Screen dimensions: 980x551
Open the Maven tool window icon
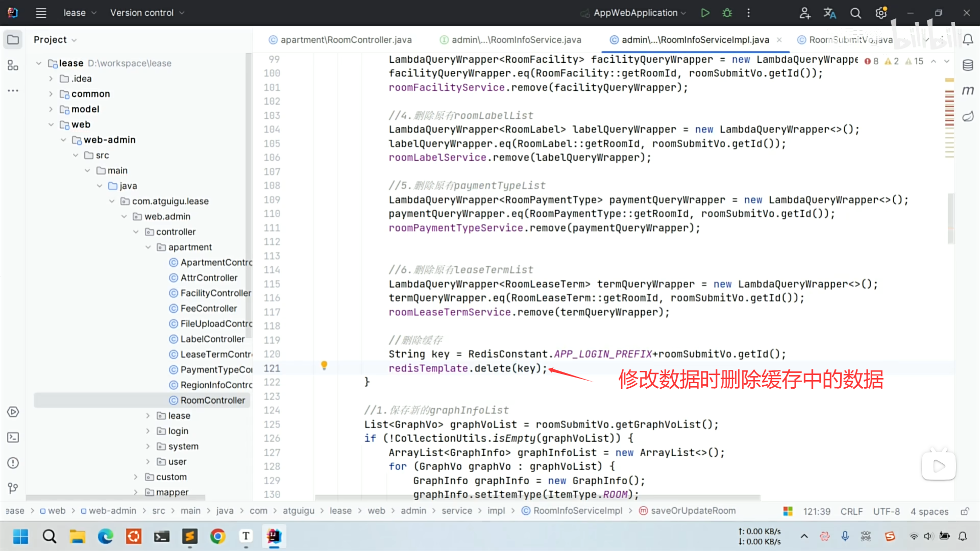click(x=968, y=90)
